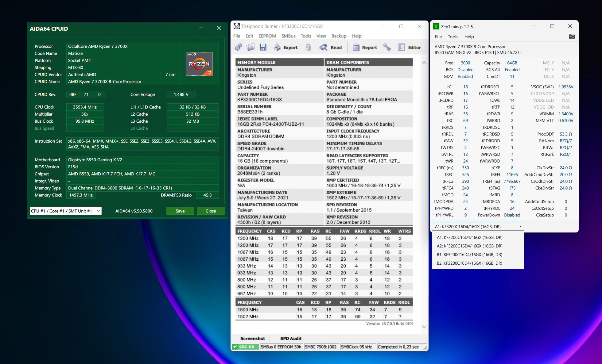This screenshot has height=364, width=602.
Task: Open the Tools menu in ZenTimings
Action: [x=453, y=37]
